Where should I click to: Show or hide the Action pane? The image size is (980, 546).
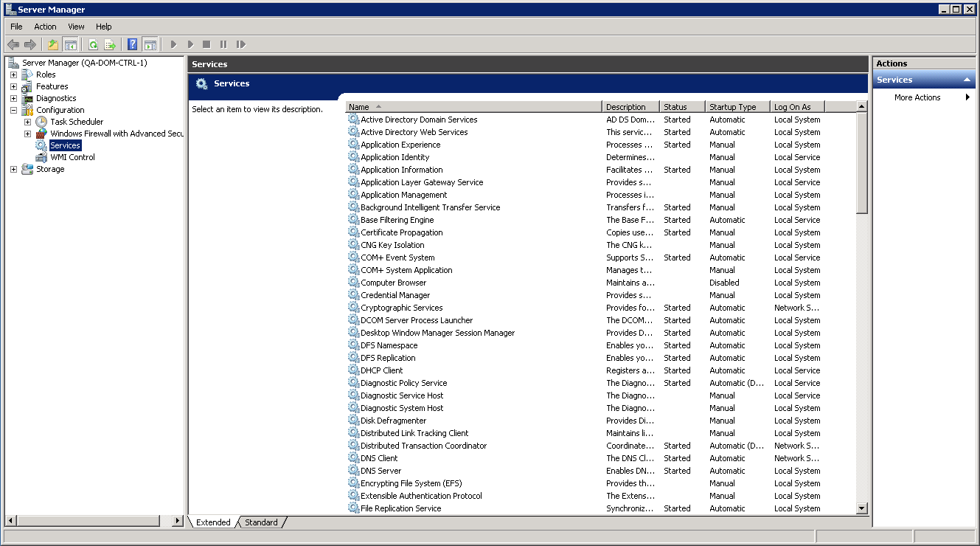[x=150, y=44]
